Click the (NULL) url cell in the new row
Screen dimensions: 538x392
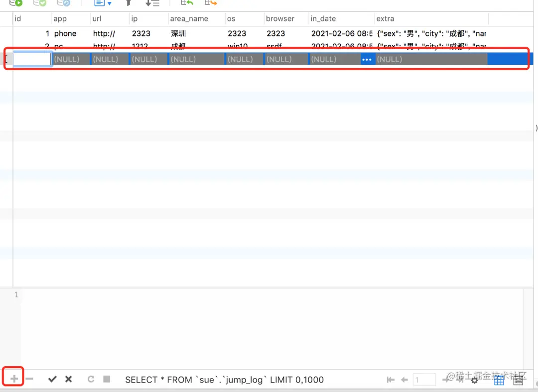[x=110, y=59]
